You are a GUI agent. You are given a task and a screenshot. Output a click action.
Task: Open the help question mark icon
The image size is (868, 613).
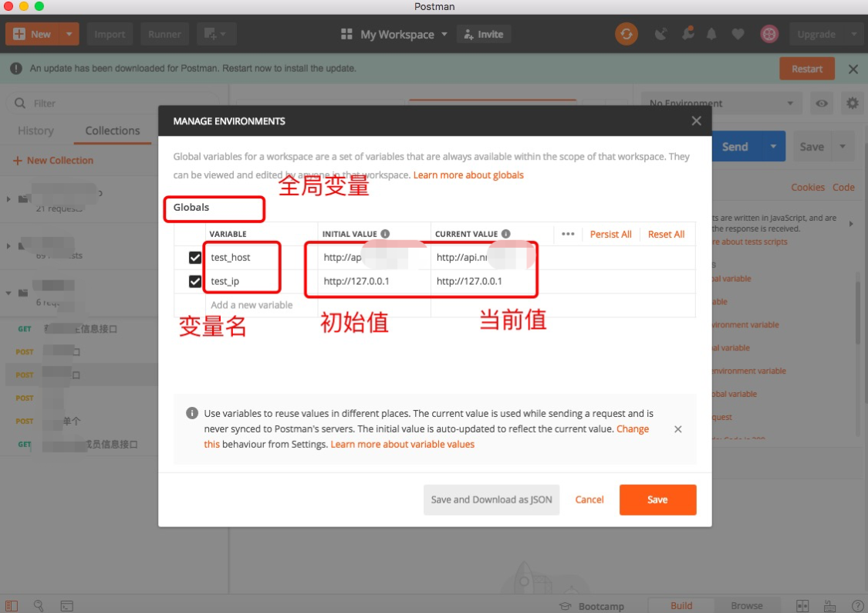[858, 606]
